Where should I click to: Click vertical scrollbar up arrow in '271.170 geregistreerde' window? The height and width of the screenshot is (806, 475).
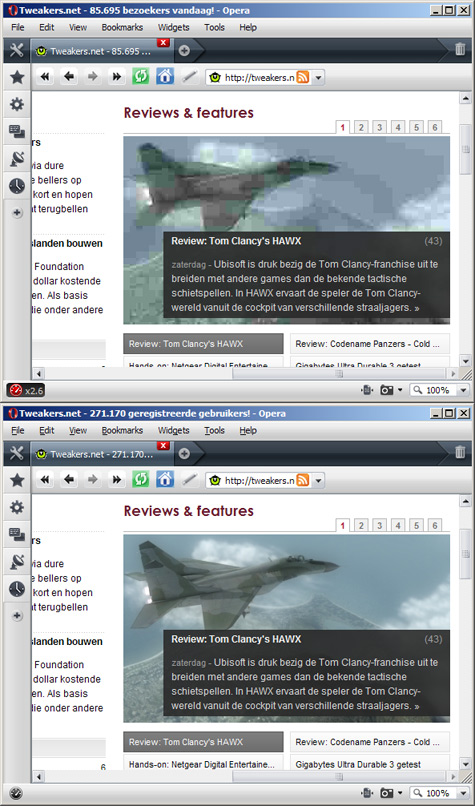(465, 501)
